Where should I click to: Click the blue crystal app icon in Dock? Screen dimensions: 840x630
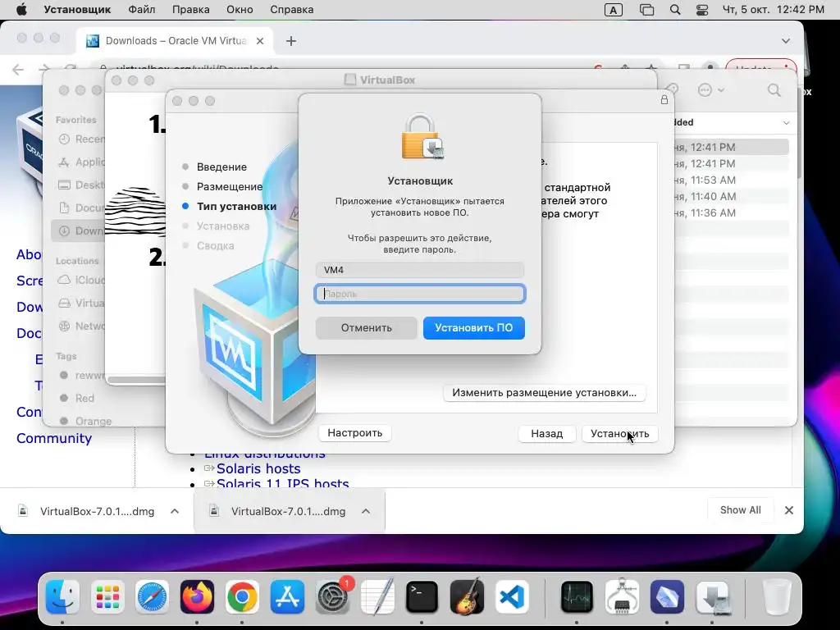(667, 597)
